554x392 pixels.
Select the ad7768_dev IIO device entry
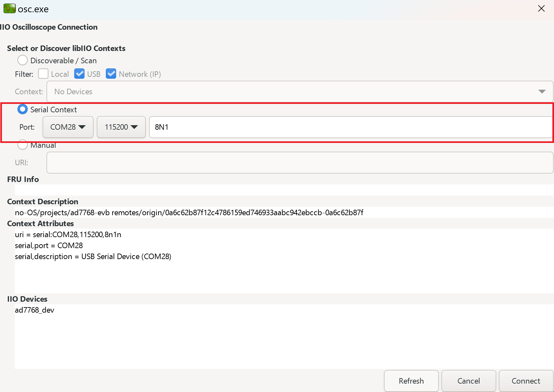pos(34,310)
